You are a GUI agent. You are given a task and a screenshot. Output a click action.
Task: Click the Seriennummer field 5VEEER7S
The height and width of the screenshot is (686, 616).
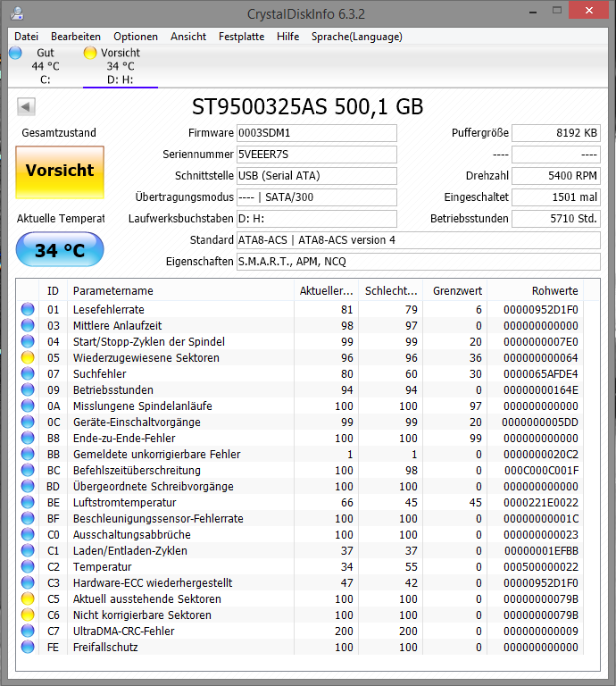[x=317, y=155]
